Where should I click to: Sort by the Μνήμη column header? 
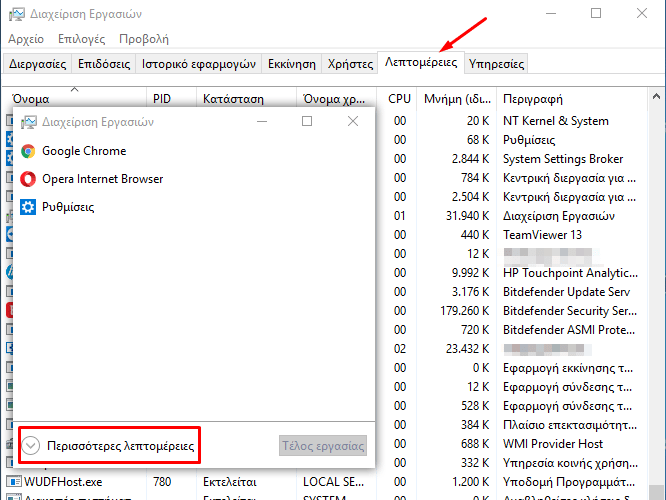tap(457, 99)
